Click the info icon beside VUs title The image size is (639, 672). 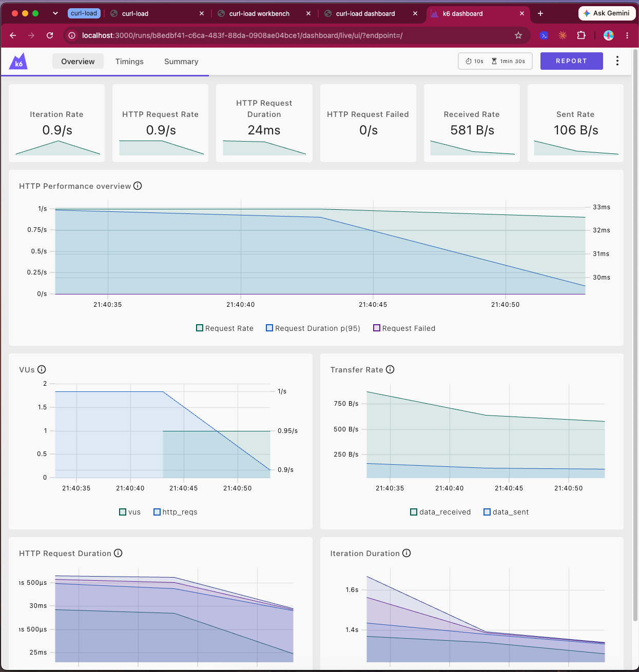tap(42, 369)
